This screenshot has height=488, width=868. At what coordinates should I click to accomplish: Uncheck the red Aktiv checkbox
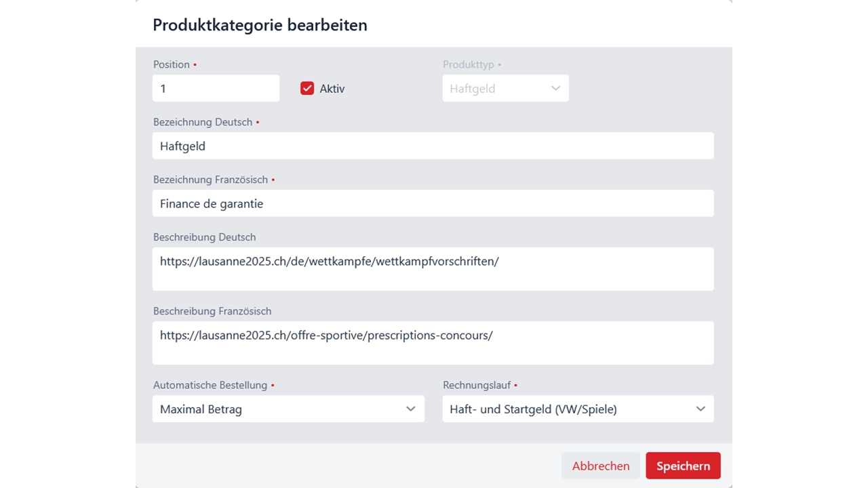pyautogui.click(x=307, y=89)
